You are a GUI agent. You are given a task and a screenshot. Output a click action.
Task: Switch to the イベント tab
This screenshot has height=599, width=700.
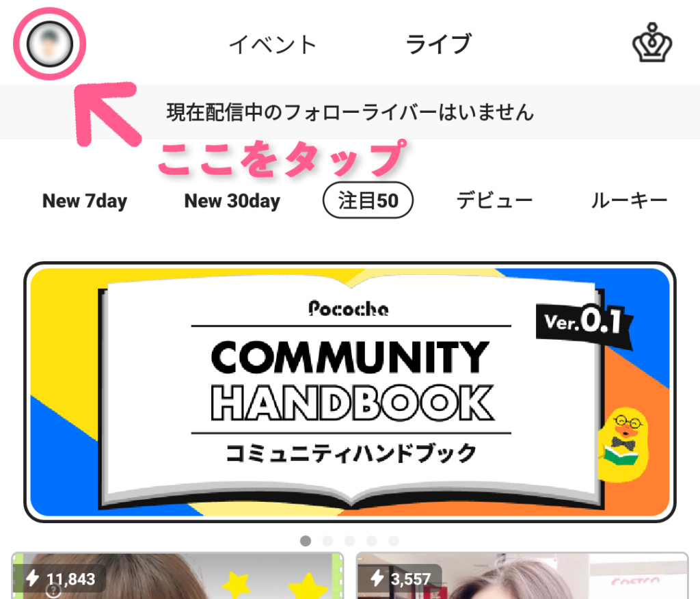pos(272,44)
